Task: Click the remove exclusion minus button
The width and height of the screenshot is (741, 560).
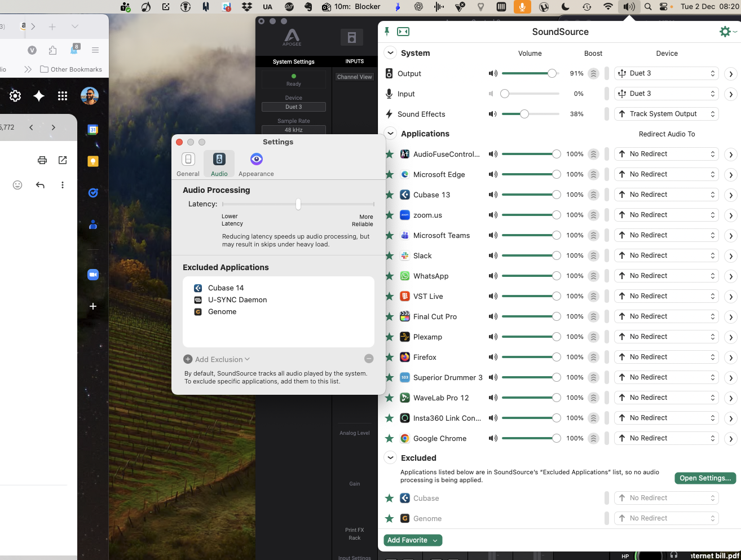Action: [369, 359]
